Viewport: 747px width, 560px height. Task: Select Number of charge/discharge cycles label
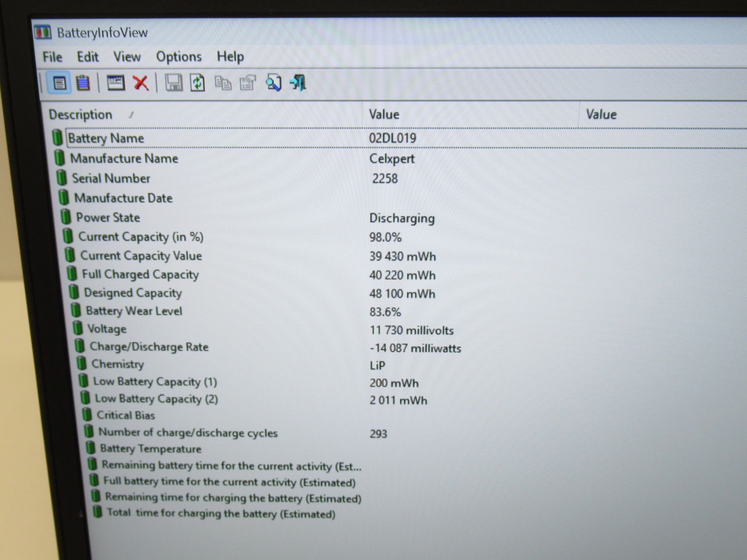click(x=188, y=433)
